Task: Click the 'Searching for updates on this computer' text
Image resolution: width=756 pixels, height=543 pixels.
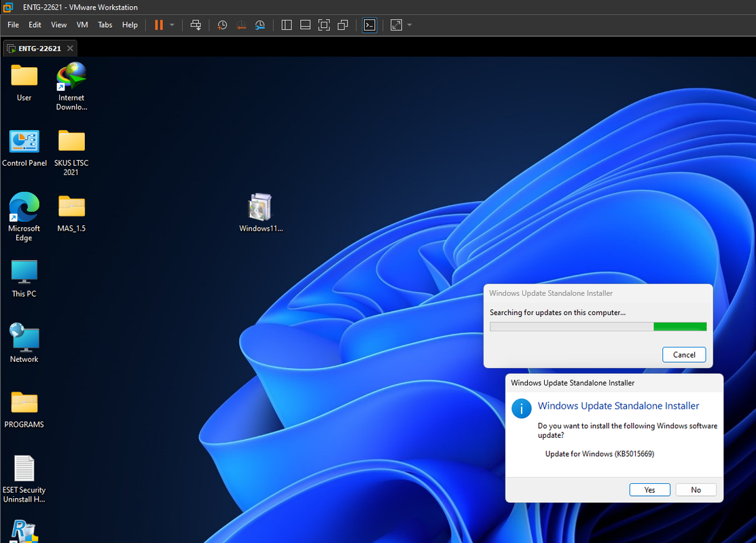Action: point(558,312)
